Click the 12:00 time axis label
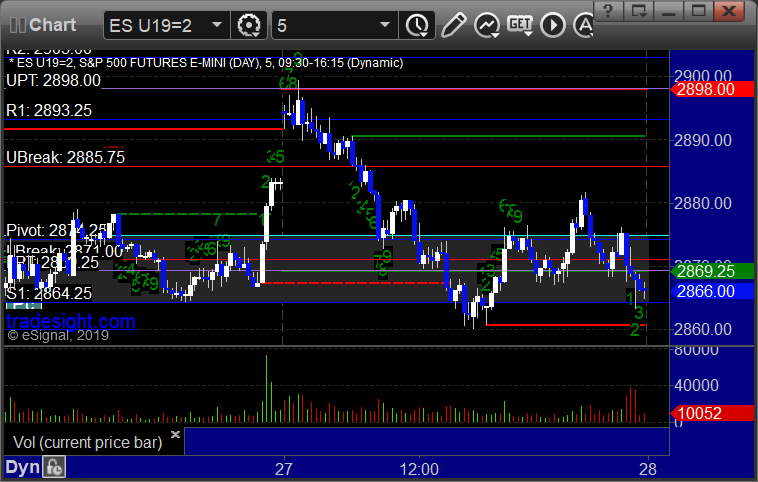This screenshot has width=758, height=482. 419,469
